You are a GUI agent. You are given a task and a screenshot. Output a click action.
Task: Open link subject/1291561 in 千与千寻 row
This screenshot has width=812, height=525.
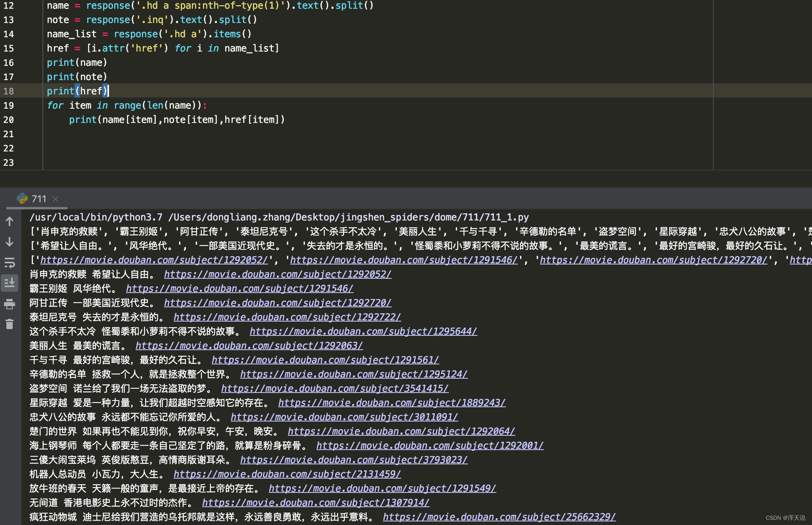(325, 360)
